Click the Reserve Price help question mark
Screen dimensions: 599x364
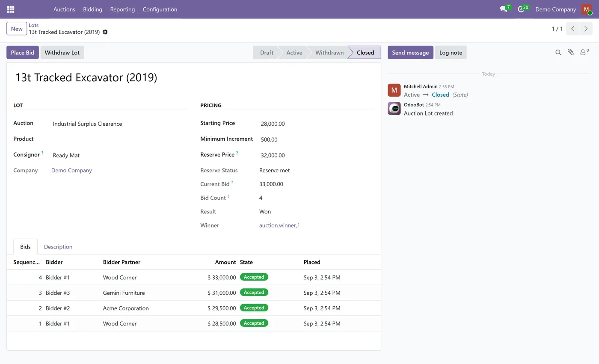237,153
